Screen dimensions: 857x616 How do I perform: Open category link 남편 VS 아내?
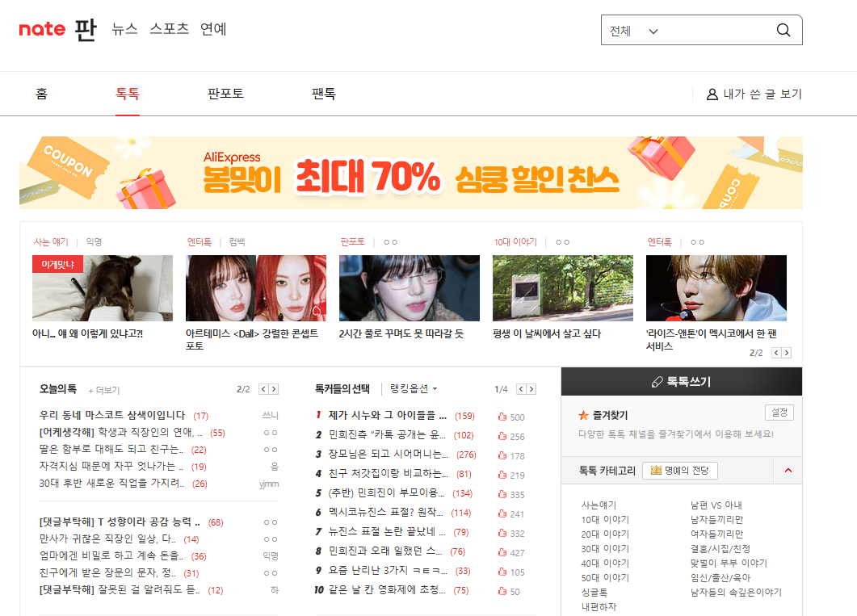click(716, 505)
